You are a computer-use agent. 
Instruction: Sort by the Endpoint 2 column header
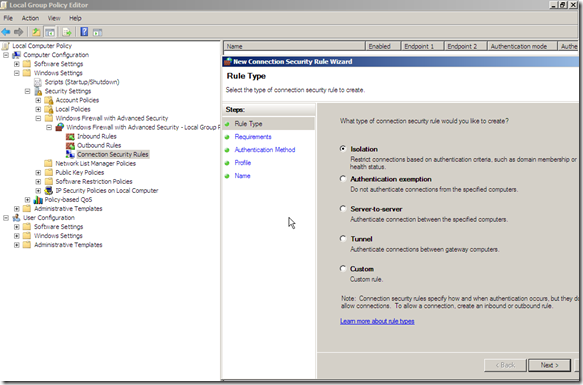pos(466,46)
